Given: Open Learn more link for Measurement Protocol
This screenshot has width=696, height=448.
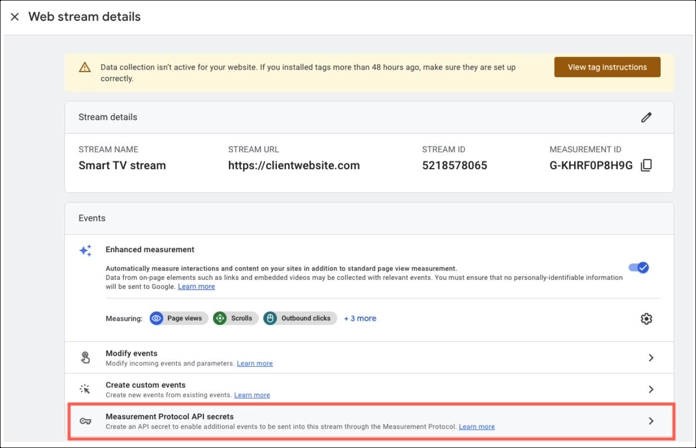Looking at the screenshot, I should coord(477,427).
